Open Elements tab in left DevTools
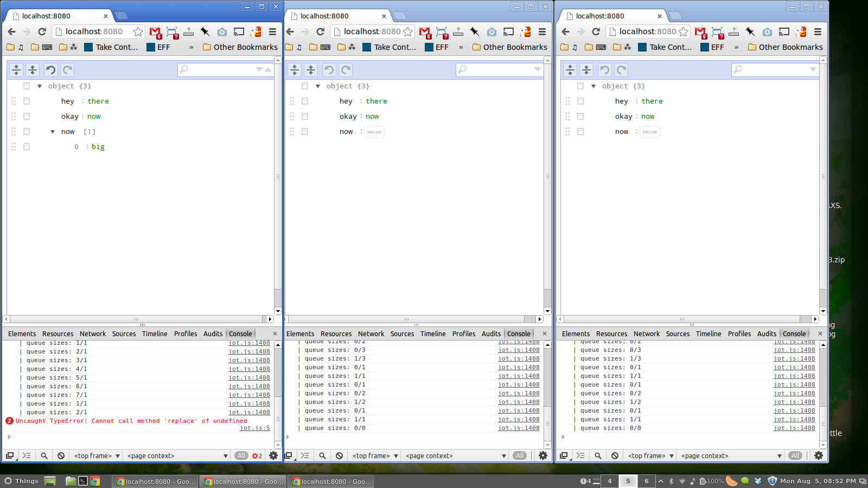This screenshot has height=488, width=868. (22, 333)
